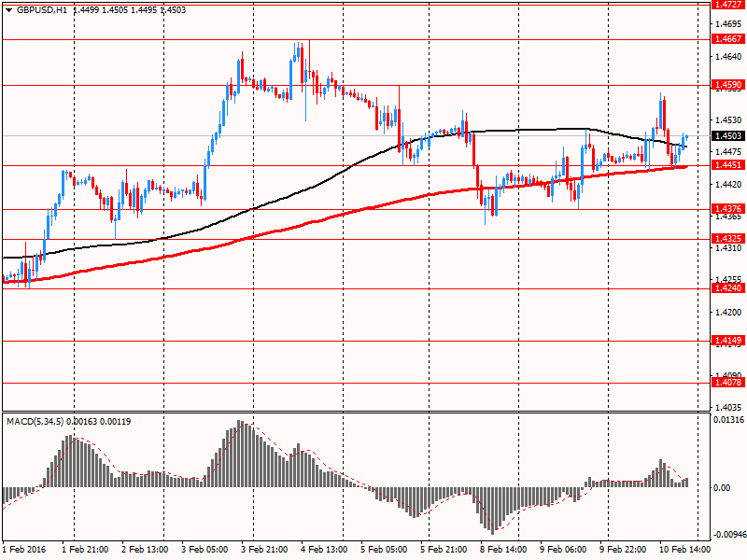
Task: Select the 1.4078 red price level label
Action: (x=728, y=383)
